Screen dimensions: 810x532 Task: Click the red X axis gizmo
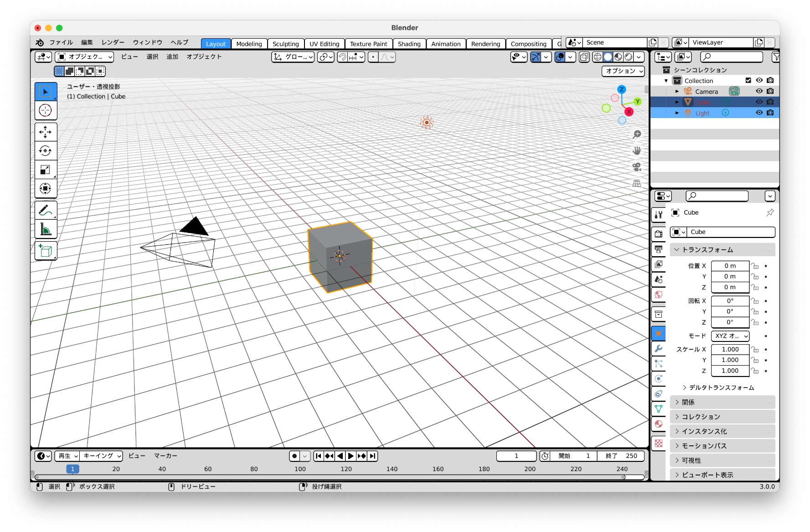pos(629,112)
